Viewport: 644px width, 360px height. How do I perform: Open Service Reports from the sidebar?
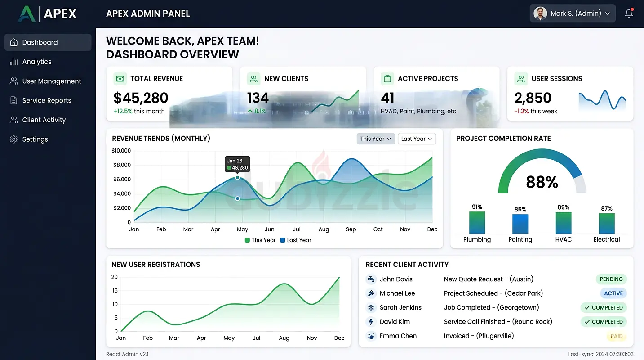(47, 100)
